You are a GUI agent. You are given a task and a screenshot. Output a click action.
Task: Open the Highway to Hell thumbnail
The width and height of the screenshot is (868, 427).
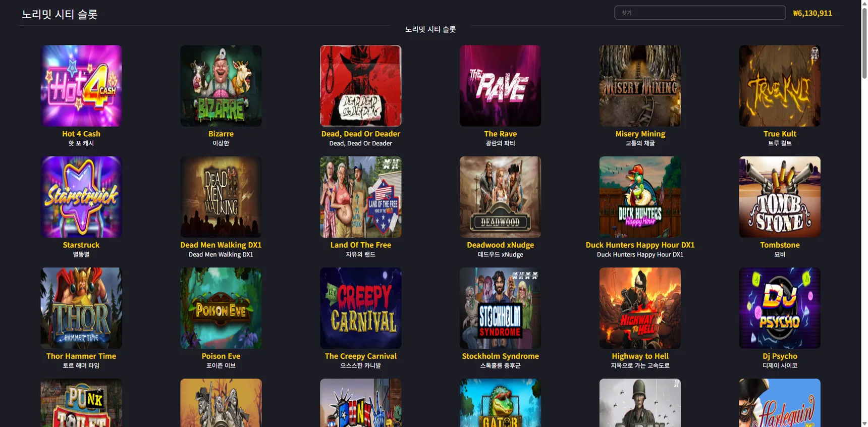tap(640, 308)
